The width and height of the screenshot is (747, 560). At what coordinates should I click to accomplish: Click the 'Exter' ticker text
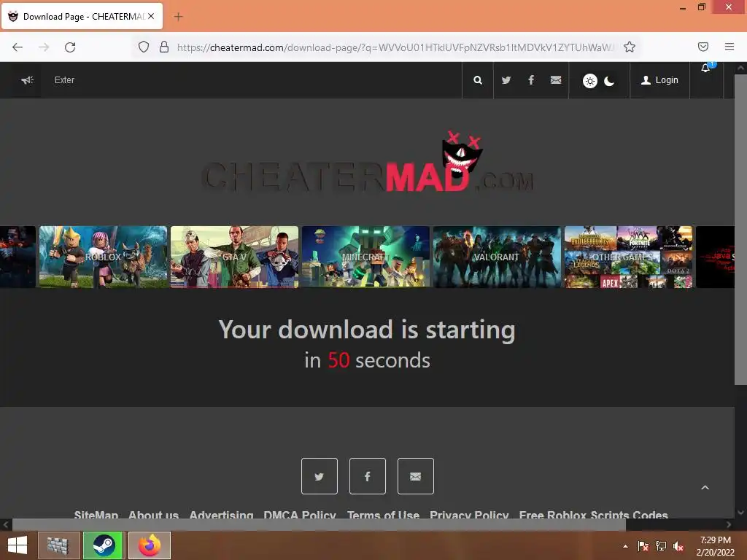pyautogui.click(x=64, y=80)
